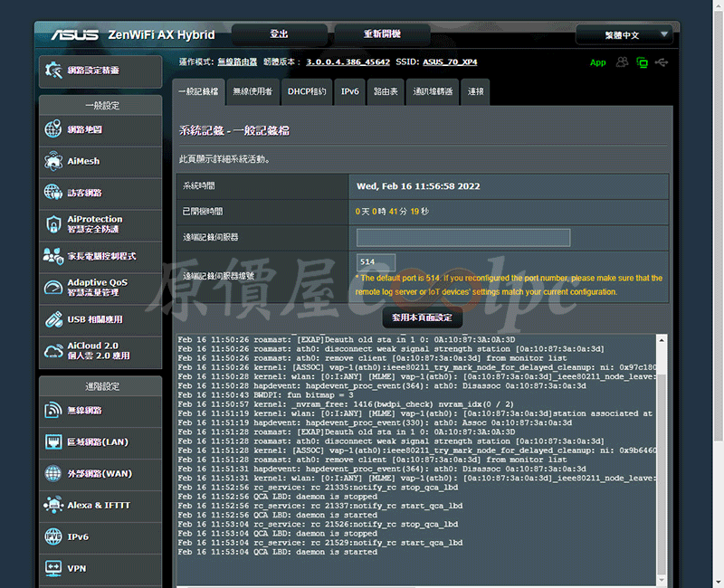Click the Parental Controls icon (家長電腦控制程式)
The height and width of the screenshot is (588, 724).
point(53,256)
